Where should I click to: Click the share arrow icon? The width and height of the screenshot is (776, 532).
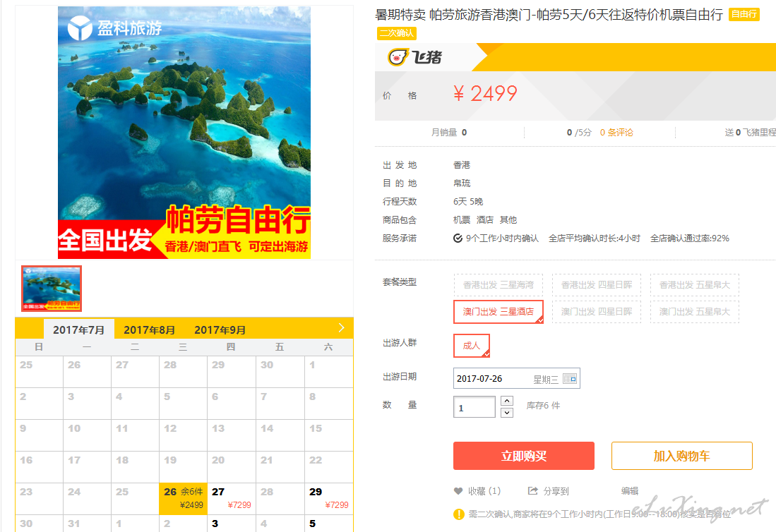(533, 491)
